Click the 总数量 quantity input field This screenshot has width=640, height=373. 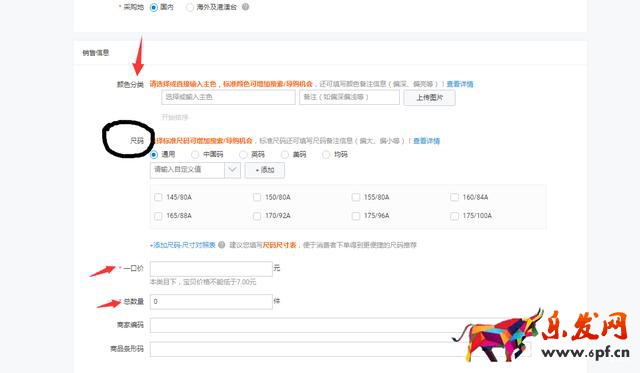click(x=211, y=302)
